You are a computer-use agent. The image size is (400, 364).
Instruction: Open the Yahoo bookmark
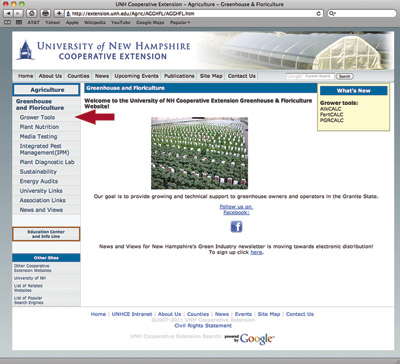click(53, 22)
